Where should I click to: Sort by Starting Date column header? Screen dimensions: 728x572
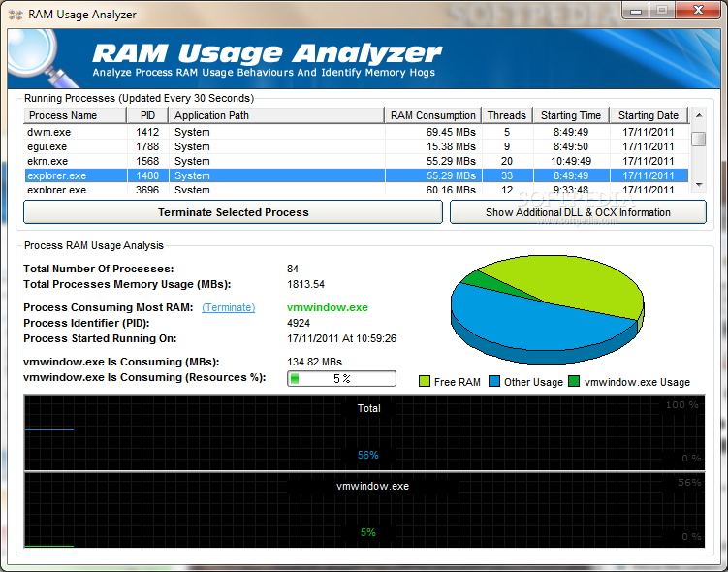pos(649,115)
